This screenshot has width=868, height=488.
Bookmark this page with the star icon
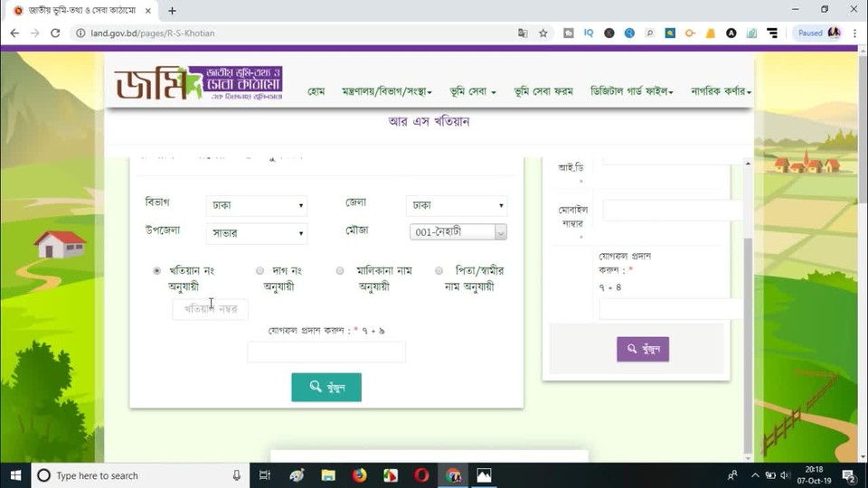tap(543, 33)
